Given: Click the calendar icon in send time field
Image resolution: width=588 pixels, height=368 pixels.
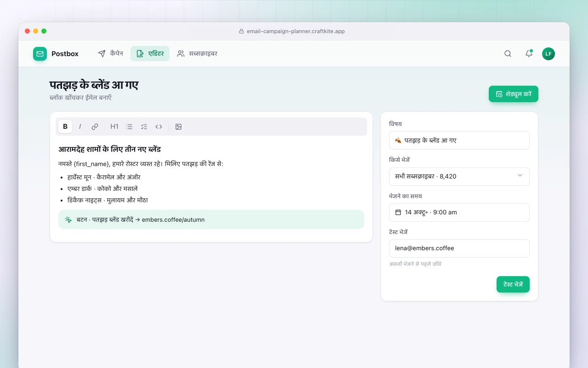Looking at the screenshot, I should point(398,213).
